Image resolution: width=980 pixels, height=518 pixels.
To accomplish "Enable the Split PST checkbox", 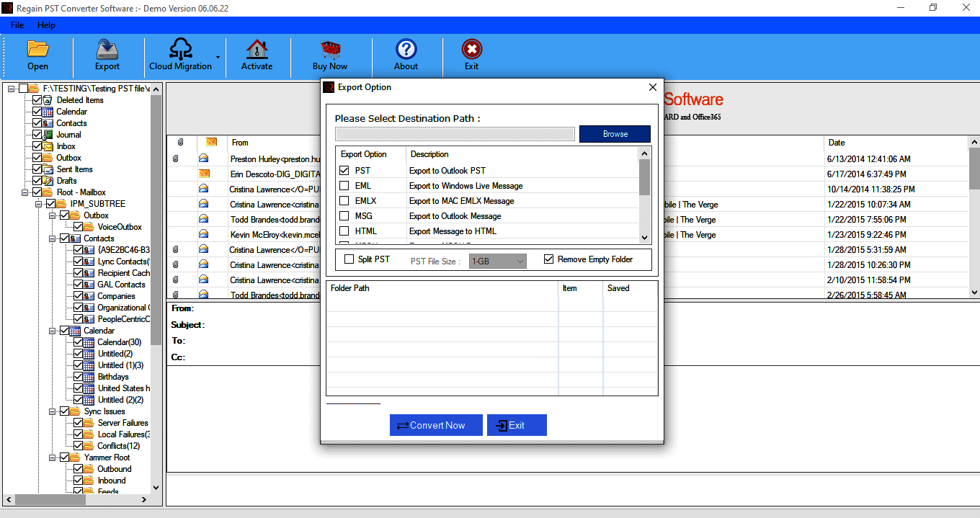I will pos(349,259).
